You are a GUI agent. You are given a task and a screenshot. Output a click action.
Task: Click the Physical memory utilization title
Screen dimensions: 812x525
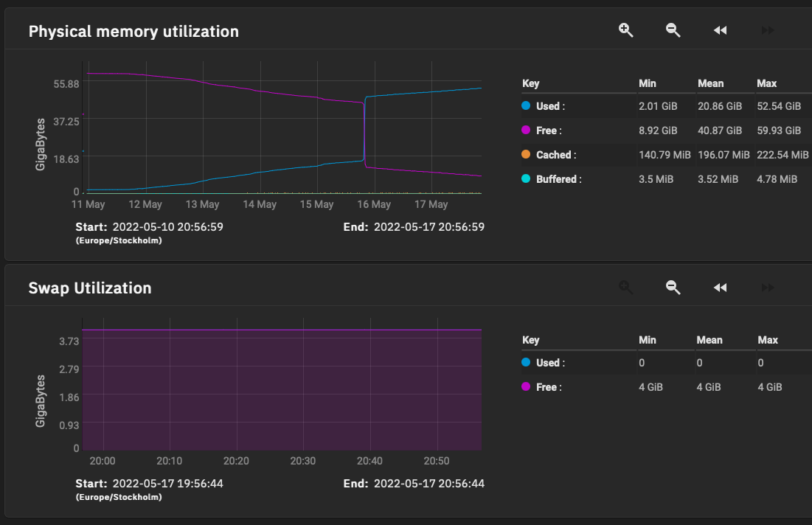[x=133, y=32]
